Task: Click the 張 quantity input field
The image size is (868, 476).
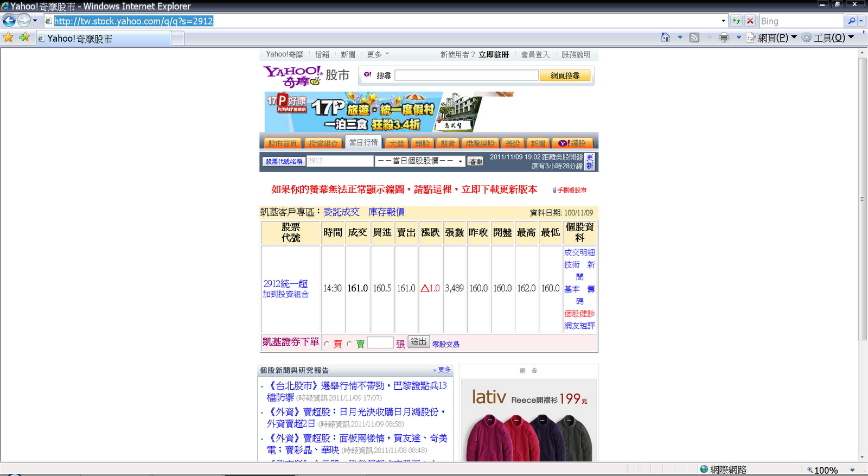Action: point(380,342)
